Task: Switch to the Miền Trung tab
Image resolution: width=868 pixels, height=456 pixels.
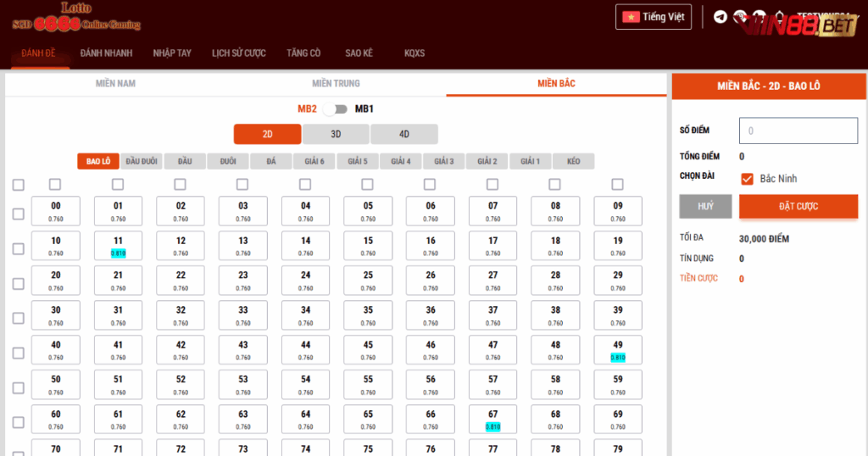Action: [336, 83]
